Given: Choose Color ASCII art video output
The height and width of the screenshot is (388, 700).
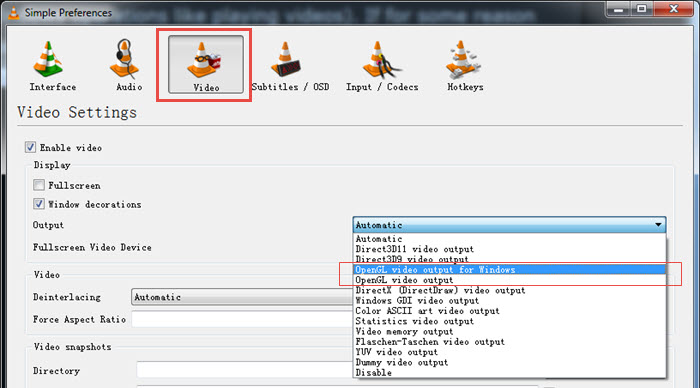Looking at the screenshot, I should [x=509, y=311].
